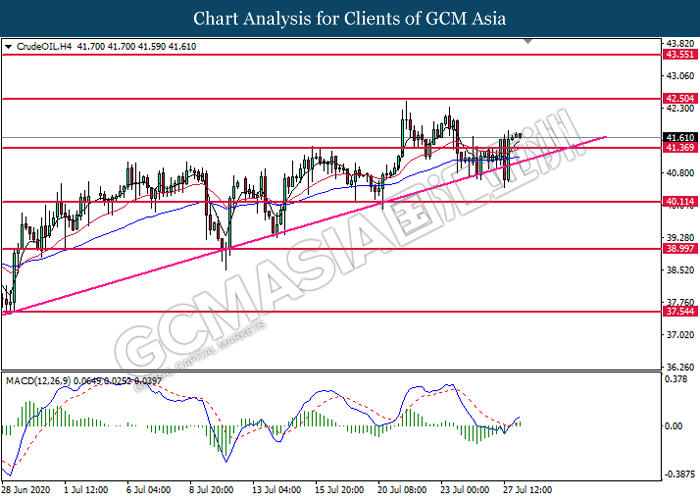Click the 43.551 red price label
The image size is (700, 500).
pyautogui.click(x=680, y=54)
